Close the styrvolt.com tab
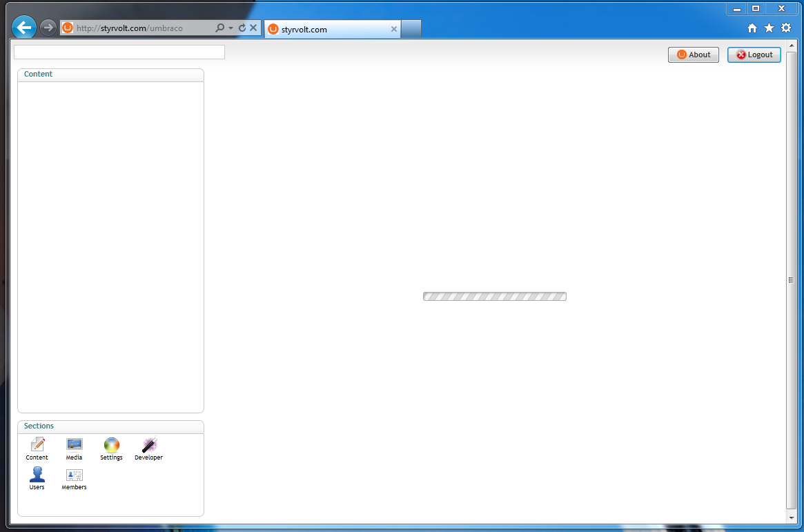 394,29
